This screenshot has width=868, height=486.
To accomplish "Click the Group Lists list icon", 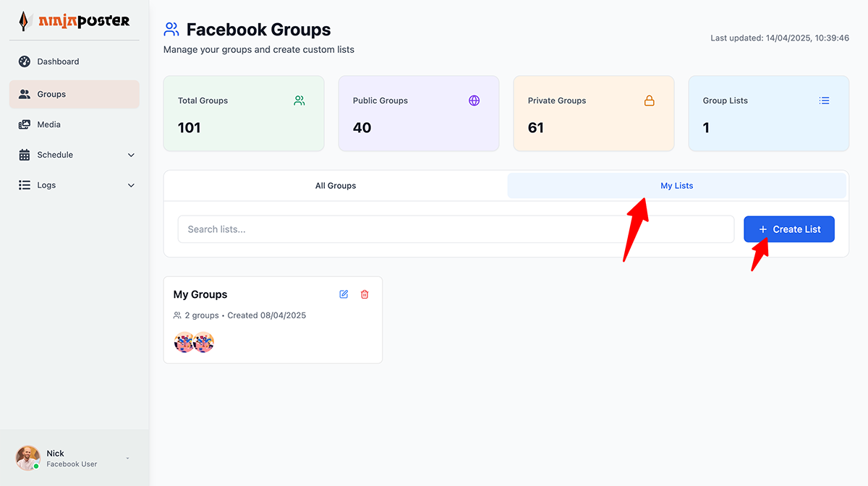I will (824, 101).
